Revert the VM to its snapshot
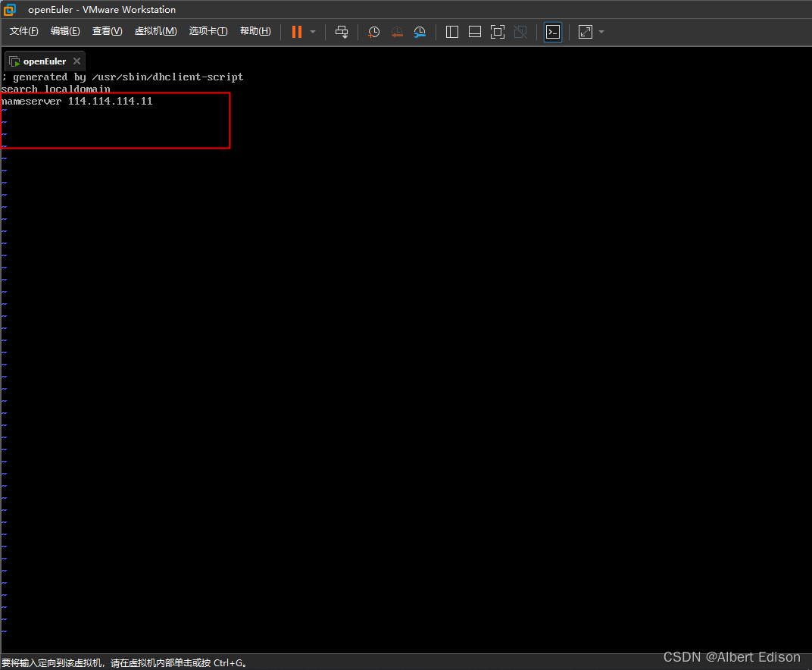 pos(396,31)
